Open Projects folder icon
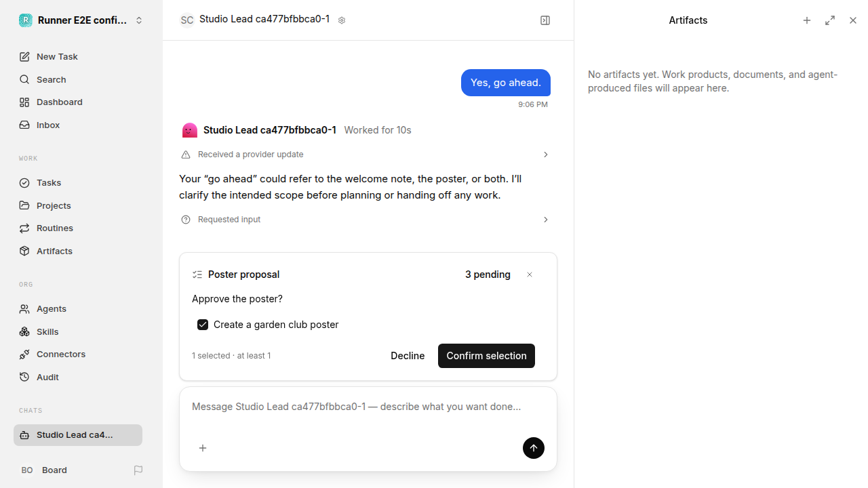Screen dimensions: 868x488 tap(24, 205)
